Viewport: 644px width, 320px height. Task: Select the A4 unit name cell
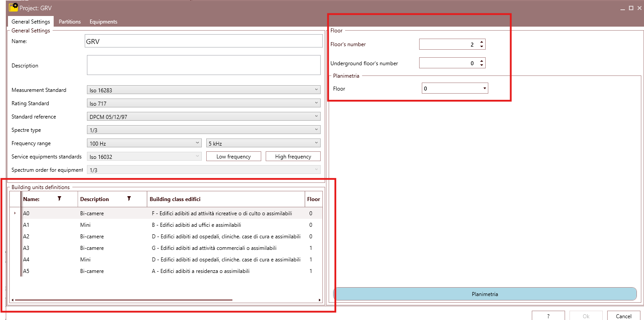click(x=50, y=260)
